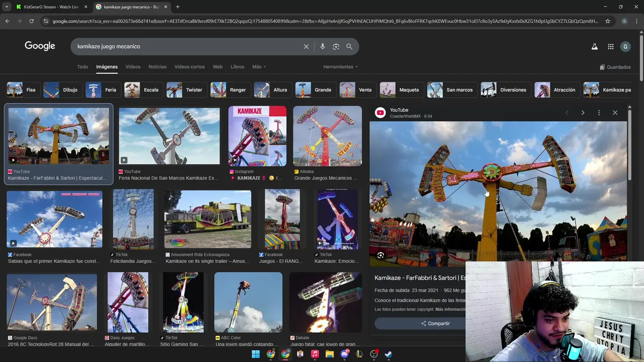The image size is (644, 362).
Task: Filter images by Altura chip
Action: [x=273, y=90]
